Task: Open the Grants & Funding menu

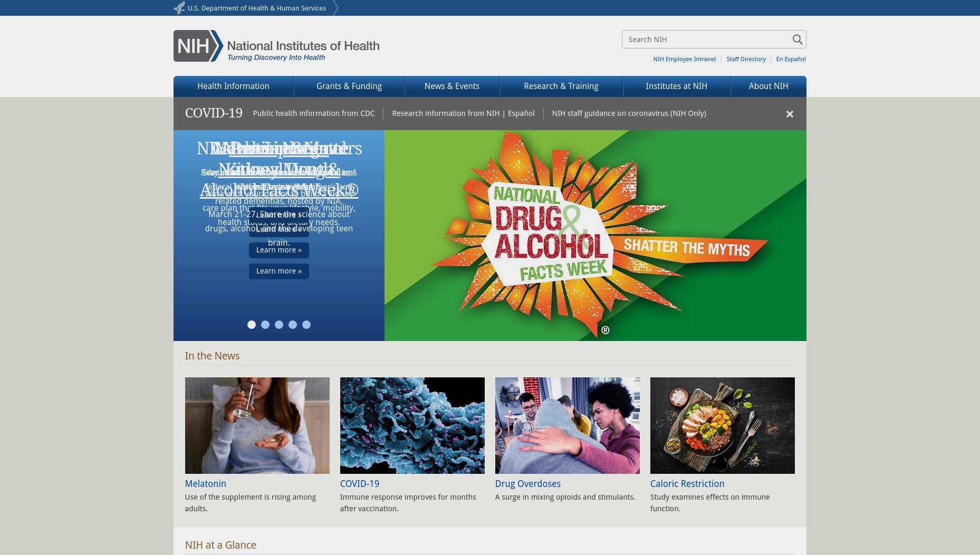Action: point(349,86)
